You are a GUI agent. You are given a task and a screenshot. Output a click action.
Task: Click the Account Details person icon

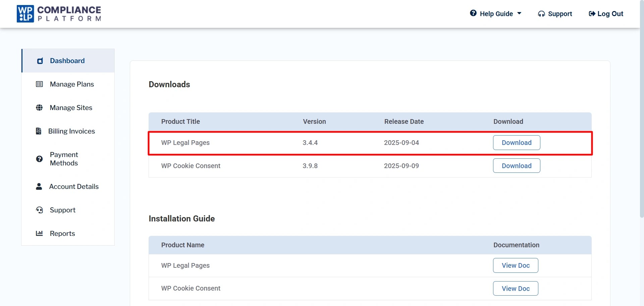click(39, 187)
